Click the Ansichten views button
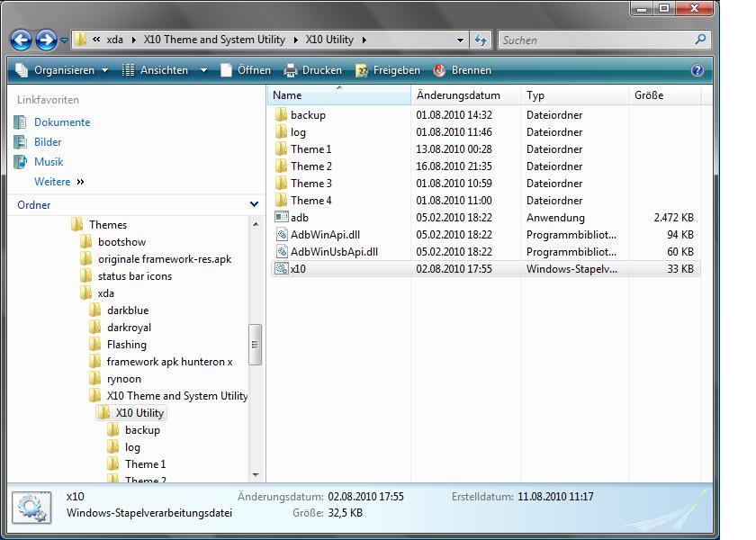 155,70
